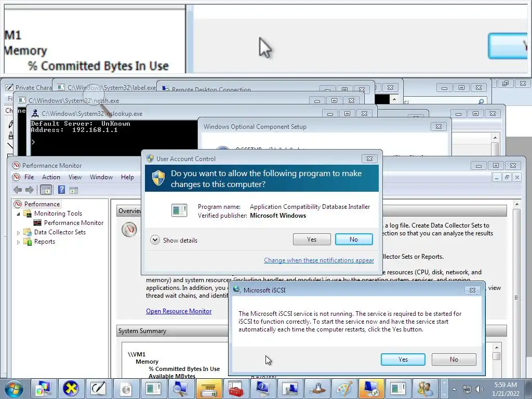The image size is (532, 399).
Task: Expand Show details in User Account Control
Action: (x=174, y=240)
